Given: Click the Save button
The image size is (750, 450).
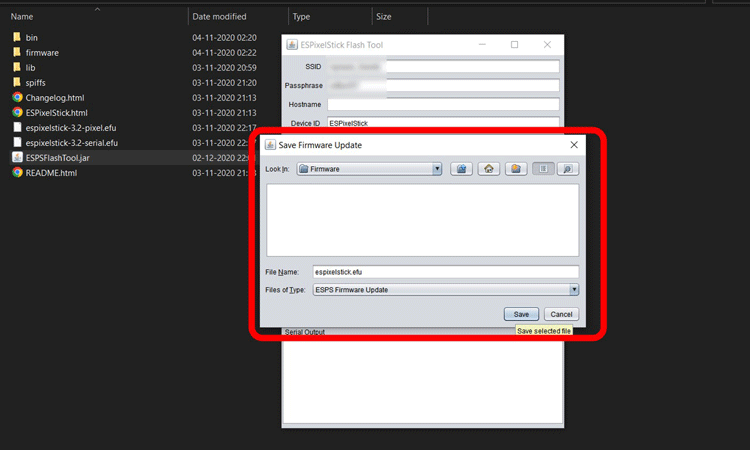Looking at the screenshot, I should pos(521,314).
